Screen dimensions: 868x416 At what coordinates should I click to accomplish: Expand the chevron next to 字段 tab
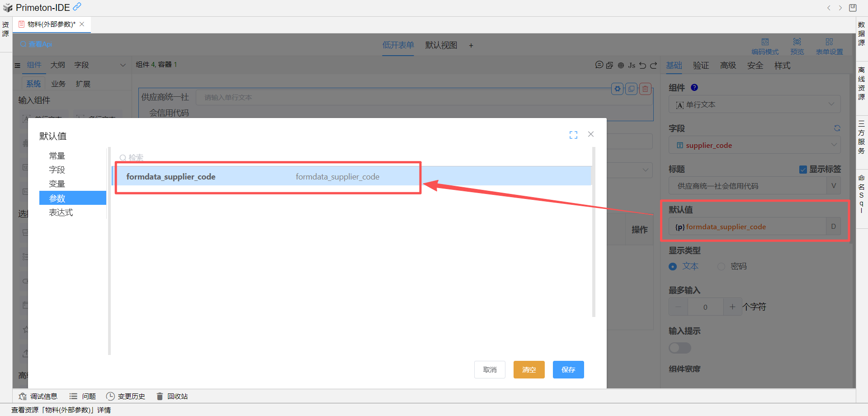click(123, 65)
